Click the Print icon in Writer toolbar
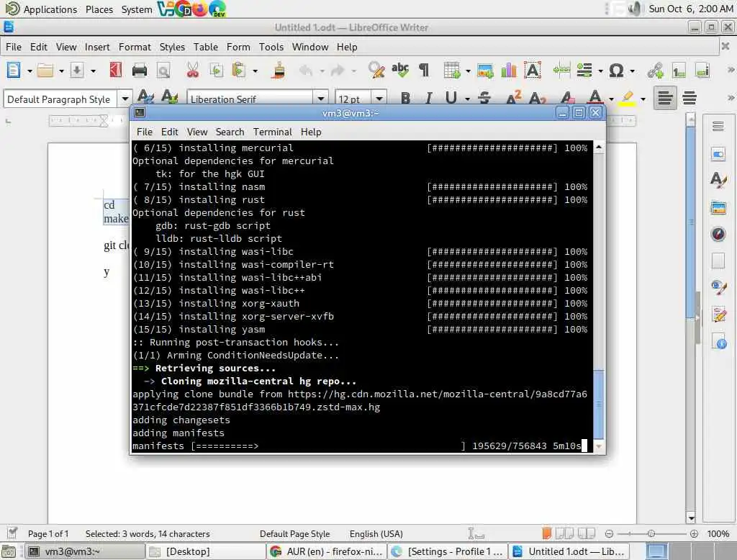Viewport: 737px width, 560px height. click(140, 71)
